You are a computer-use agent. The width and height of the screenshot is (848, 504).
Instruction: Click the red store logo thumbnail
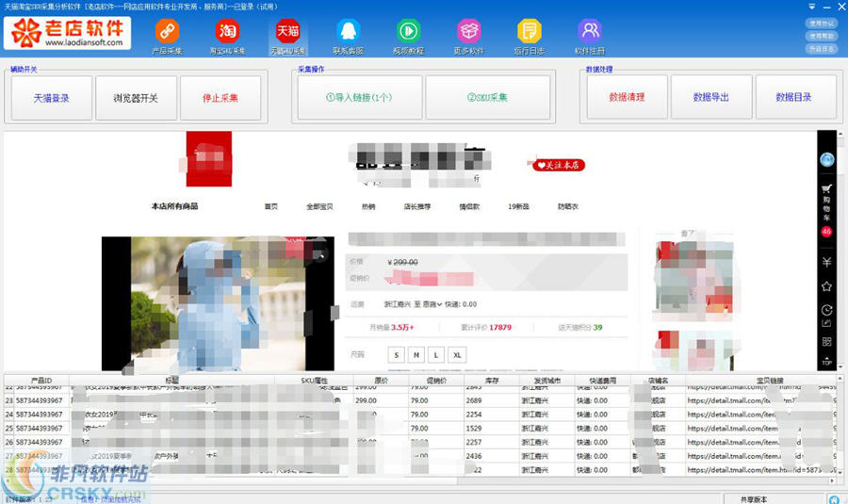209,159
